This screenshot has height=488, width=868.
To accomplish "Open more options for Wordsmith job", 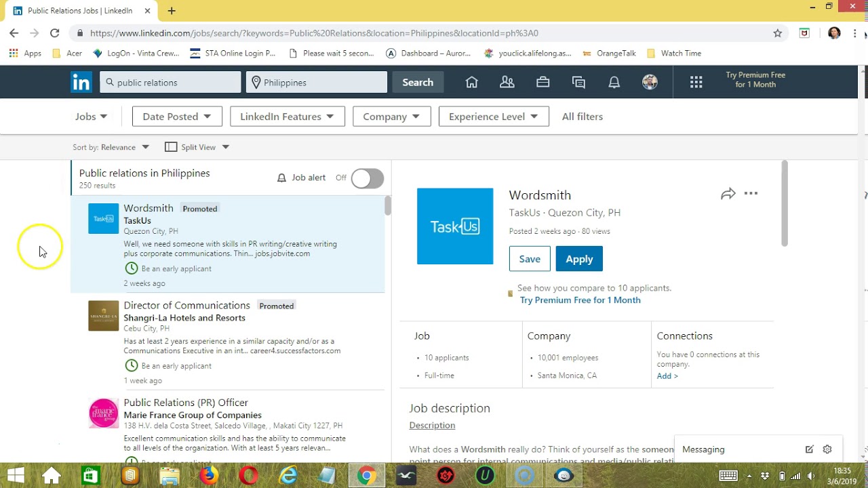I will point(751,194).
